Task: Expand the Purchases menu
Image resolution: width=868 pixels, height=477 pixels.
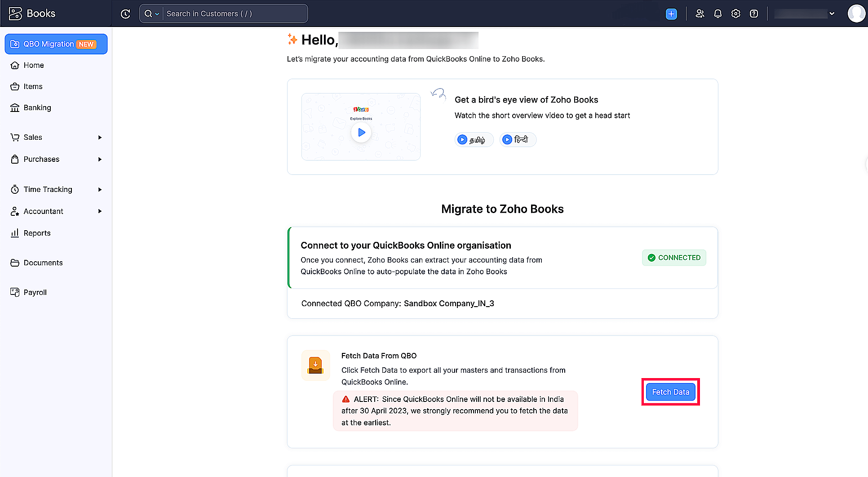Action: [100, 159]
